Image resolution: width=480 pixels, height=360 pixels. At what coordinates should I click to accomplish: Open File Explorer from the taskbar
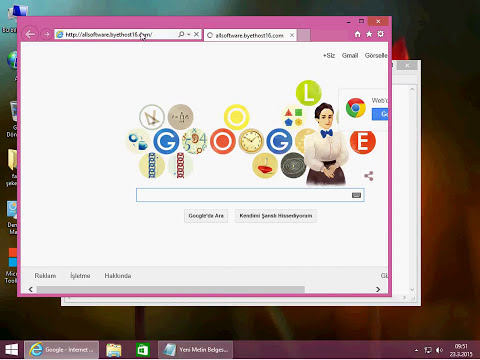click(x=114, y=350)
